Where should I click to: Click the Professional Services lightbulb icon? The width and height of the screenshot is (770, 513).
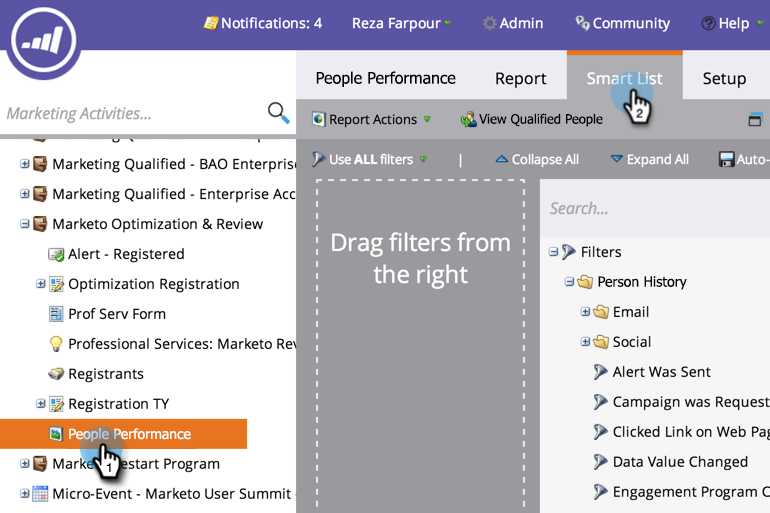coord(57,344)
